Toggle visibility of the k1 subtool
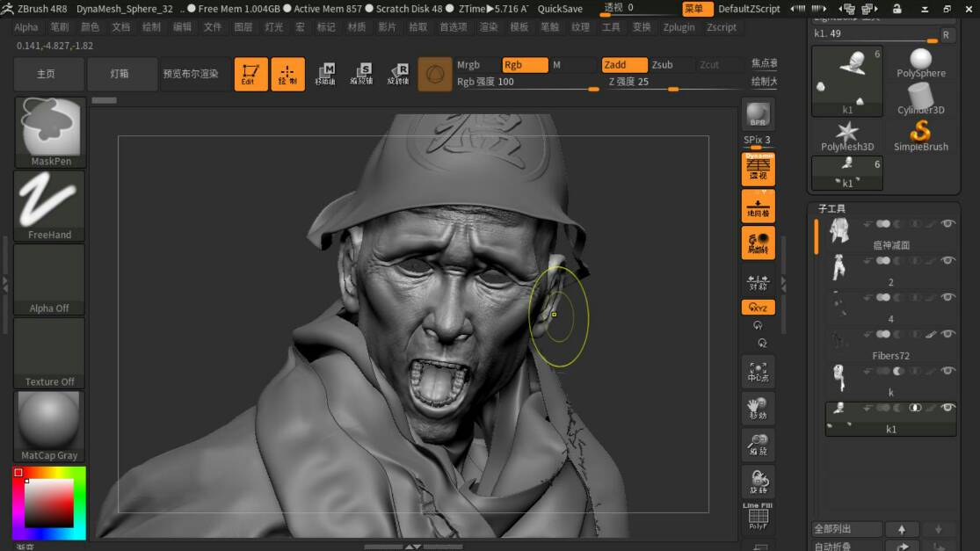The image size is (980, 551). coord(948,408)
